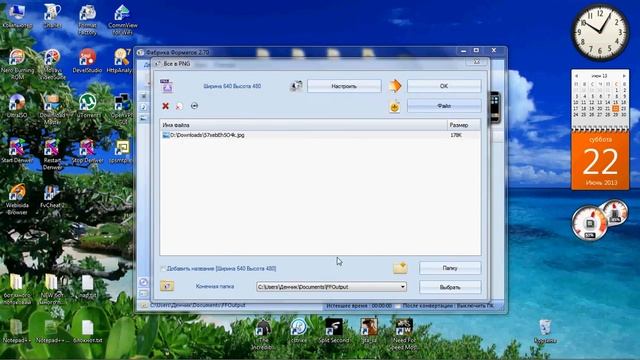Click the PNG format icon in dialog
Viewport: 640px width, 360px height.
tap(166, 86)
